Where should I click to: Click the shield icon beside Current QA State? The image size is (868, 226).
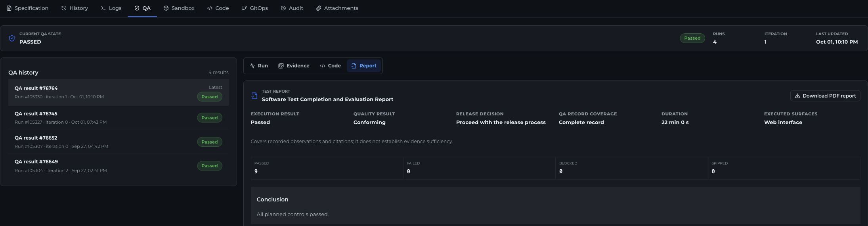(12, 38)
